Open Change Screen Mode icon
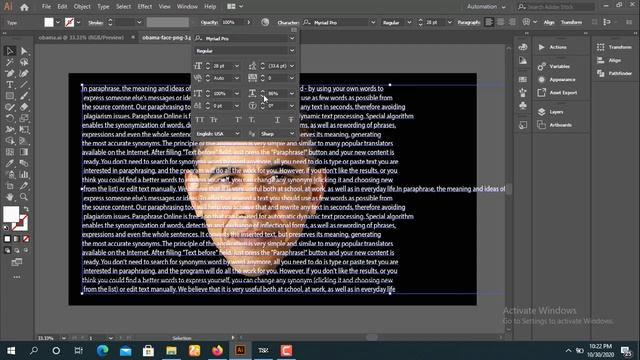 coord(17,262)
